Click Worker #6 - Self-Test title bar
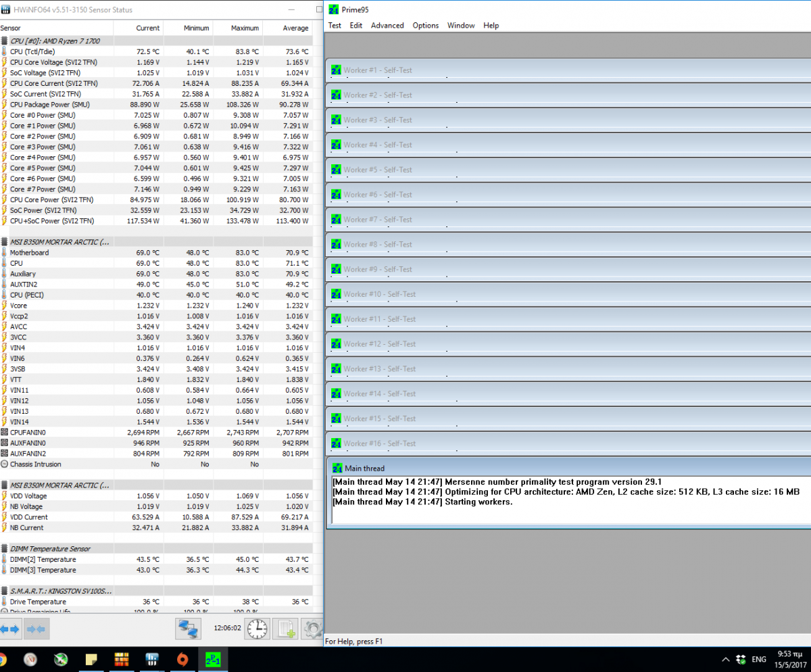 tap(568, 195)
